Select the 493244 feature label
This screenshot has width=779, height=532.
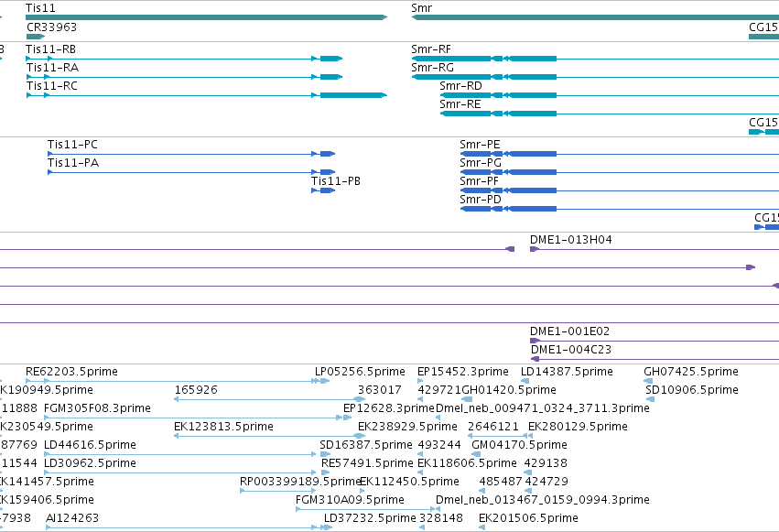point(439,445)
